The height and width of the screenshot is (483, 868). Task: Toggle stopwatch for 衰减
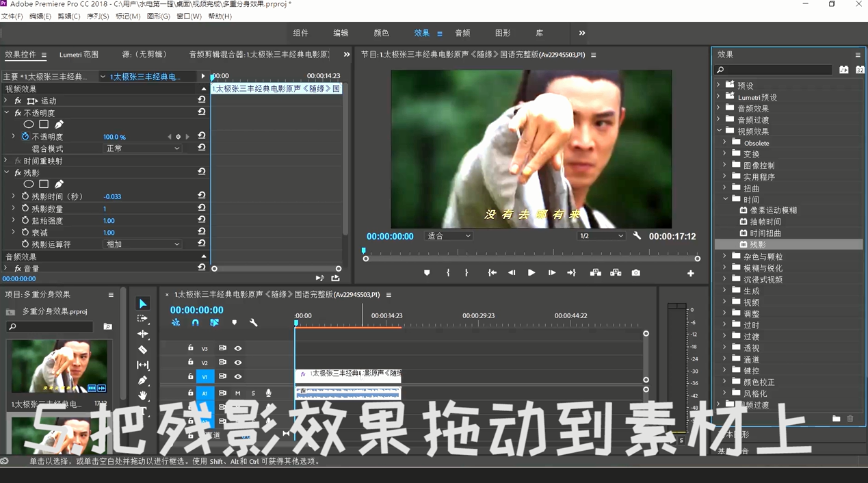coord(25,233)
